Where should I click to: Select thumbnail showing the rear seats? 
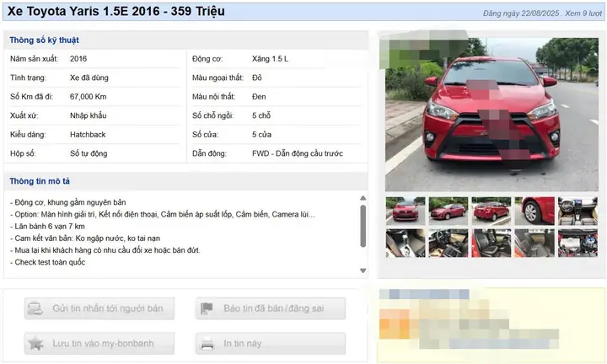534,243
